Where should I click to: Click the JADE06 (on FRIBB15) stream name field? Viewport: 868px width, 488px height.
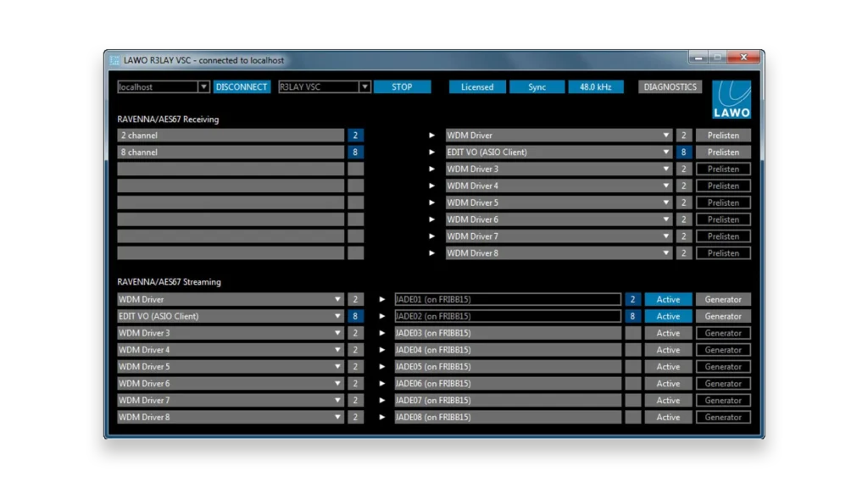(508, 384)
